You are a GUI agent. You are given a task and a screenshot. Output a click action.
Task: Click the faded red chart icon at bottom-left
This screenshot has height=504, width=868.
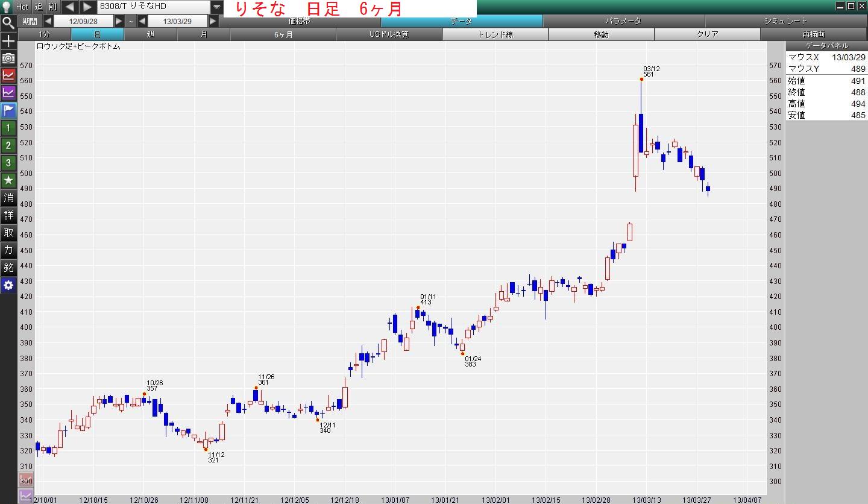tap(26, 480)
